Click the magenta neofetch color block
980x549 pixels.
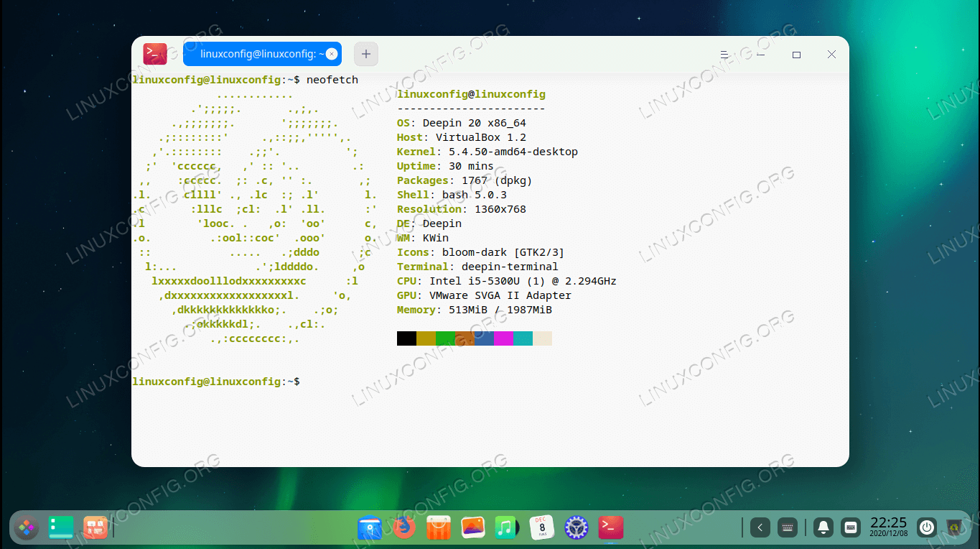[x=503, y=338]
